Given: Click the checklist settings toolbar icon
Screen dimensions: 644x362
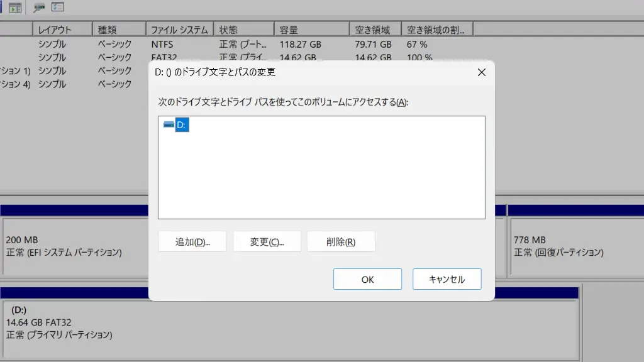Looking at the screenshot, I should (x=58, y=8).
